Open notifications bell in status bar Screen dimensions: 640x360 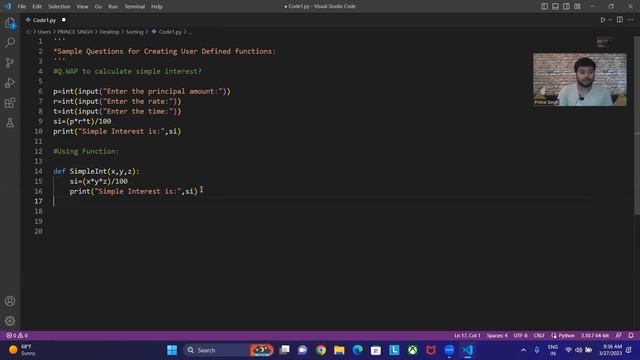tap(631, 336)
